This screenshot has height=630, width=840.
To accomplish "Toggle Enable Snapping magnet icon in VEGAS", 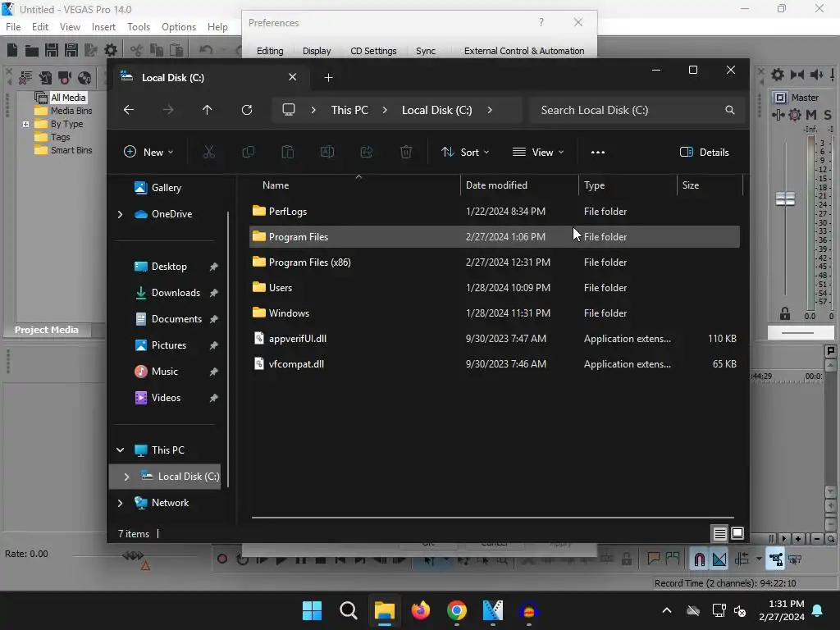I will point(699,559).
